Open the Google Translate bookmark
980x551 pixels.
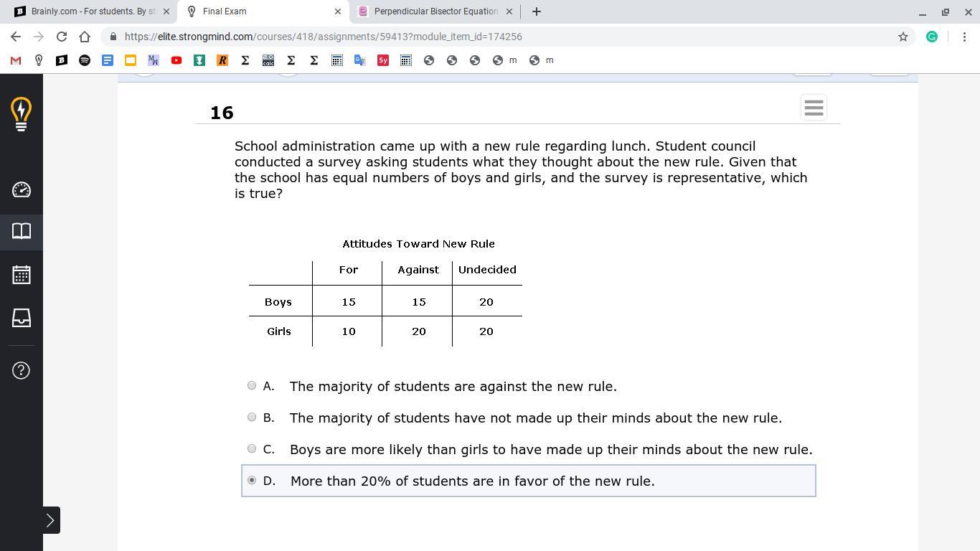[x=360, y=60]
